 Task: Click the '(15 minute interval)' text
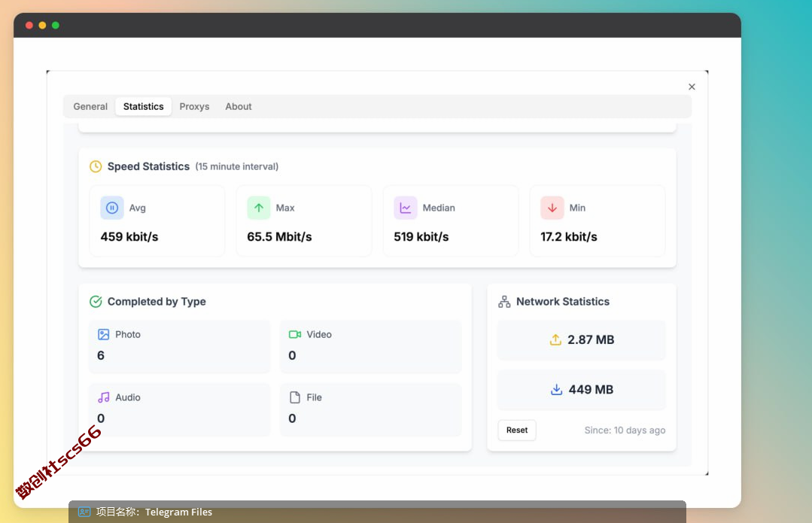236,166
